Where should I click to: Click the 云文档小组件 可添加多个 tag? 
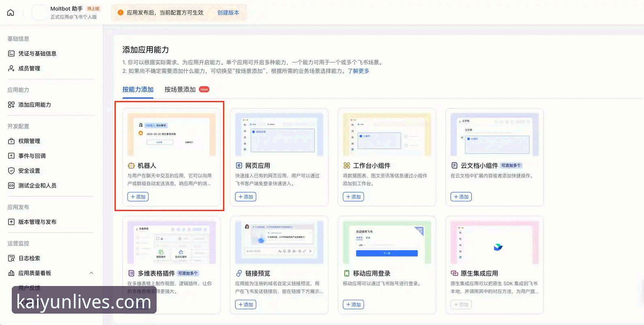(x=511, y=166)
